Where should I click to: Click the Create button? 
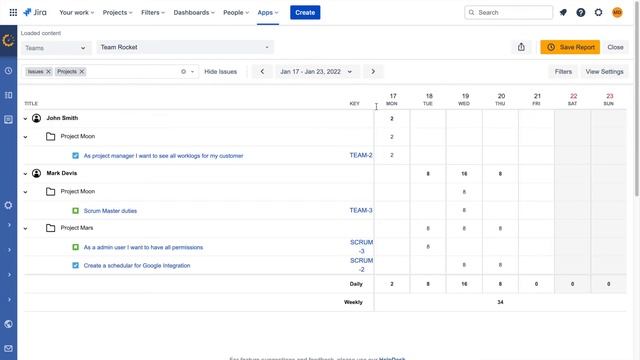305,13
